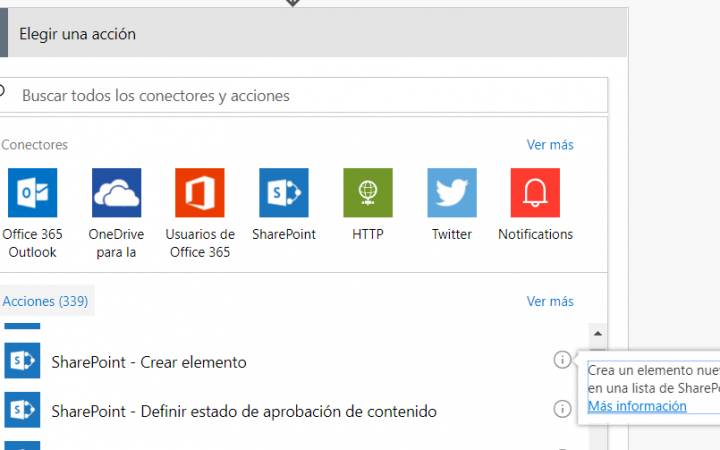Select SharePoint - Definir estado de aprobación de contenido

pos(244,411)
